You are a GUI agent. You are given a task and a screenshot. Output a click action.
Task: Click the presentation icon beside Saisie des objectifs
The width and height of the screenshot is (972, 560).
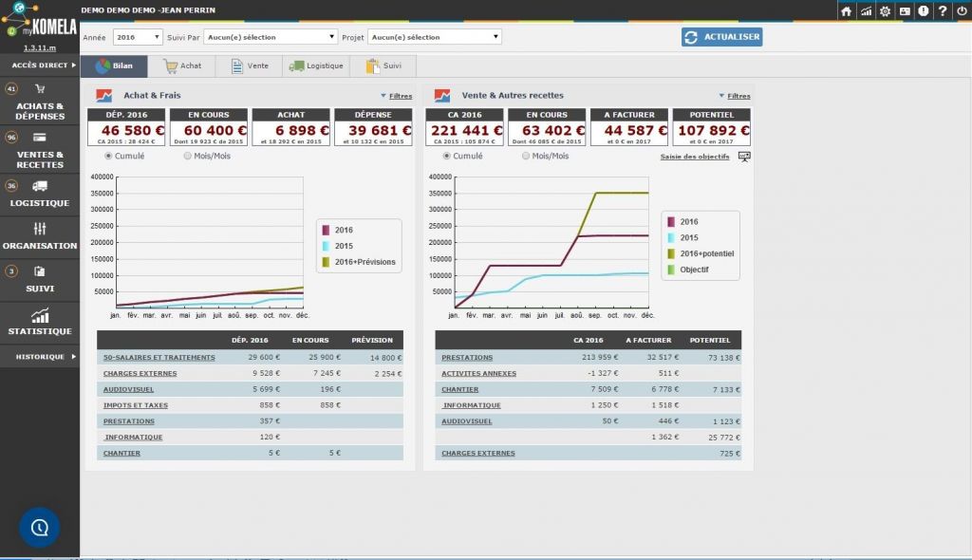pyautogui.click(x=744, y=157)
